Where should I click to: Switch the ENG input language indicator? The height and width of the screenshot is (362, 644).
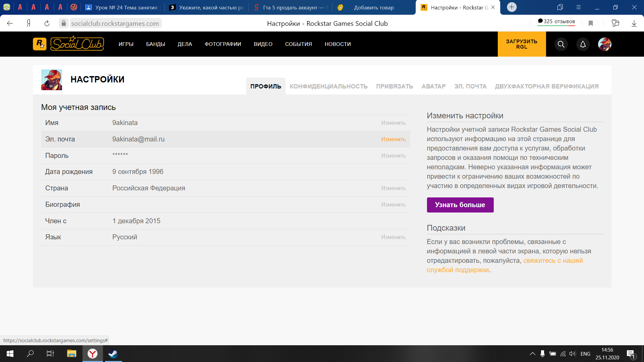click(585, 354)
